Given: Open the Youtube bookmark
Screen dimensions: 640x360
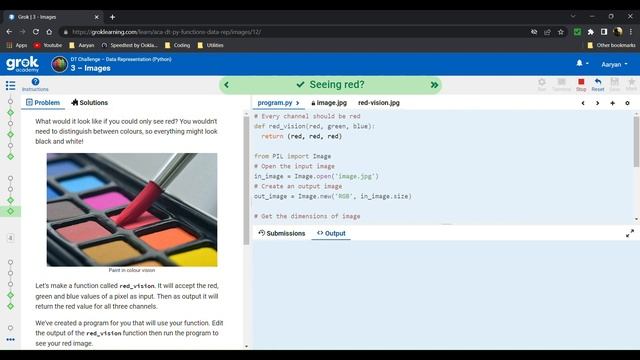Looking at the screenshot, I should [x=48, y=45].
